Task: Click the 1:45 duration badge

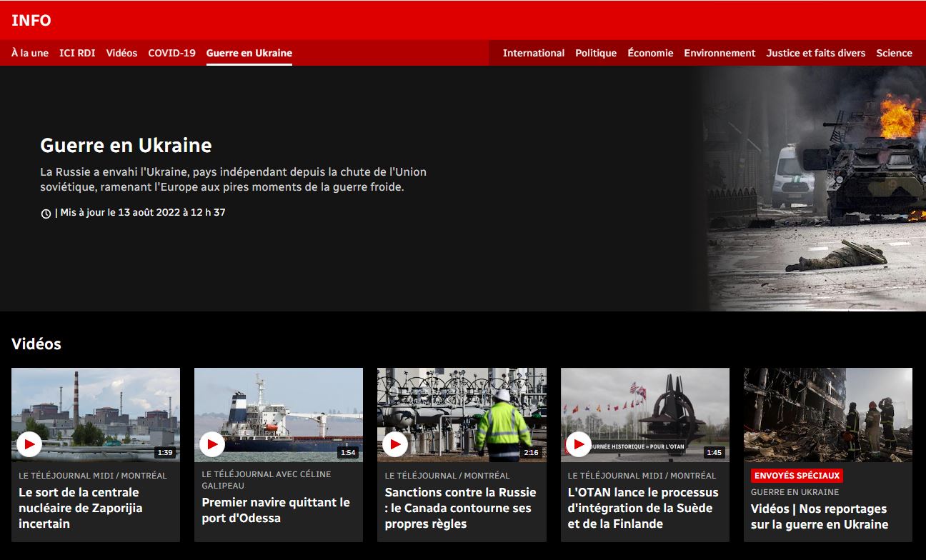Action: click(x=714, y=452)
